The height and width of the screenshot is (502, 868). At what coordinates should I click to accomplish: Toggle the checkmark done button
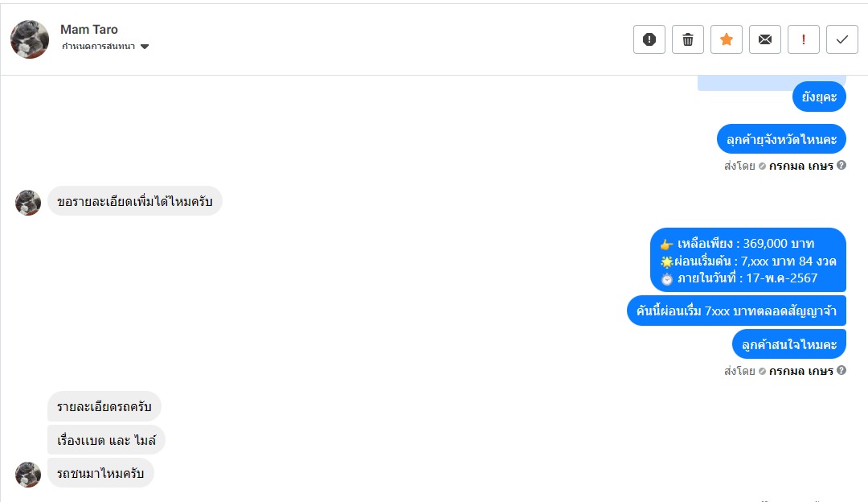pyautogui.click(x=842, y=39)
